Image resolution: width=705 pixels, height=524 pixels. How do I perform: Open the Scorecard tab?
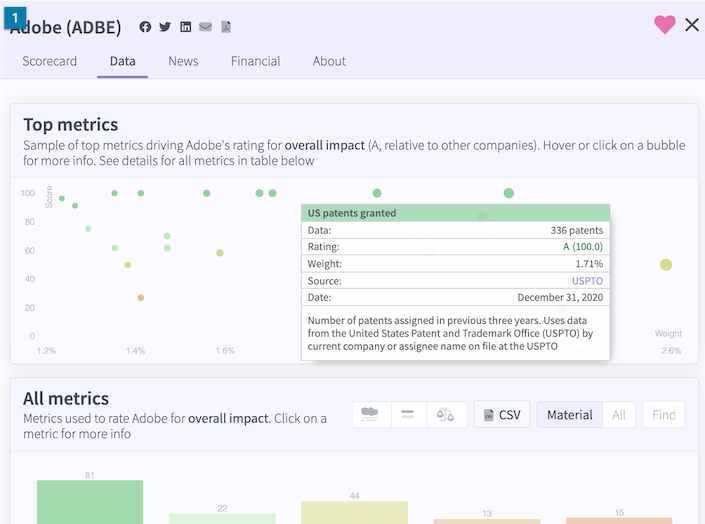[x=49, y=61]
